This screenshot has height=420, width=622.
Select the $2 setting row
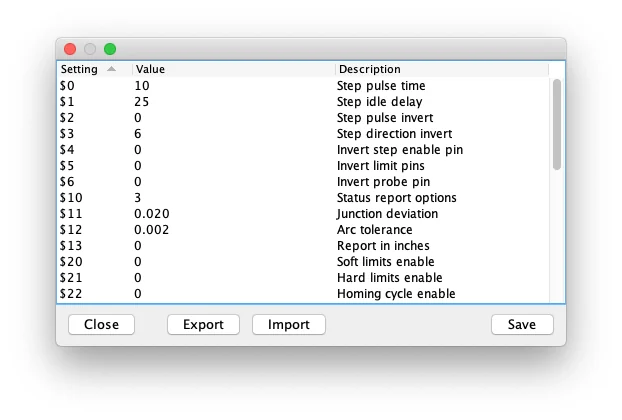coord(303,118)
